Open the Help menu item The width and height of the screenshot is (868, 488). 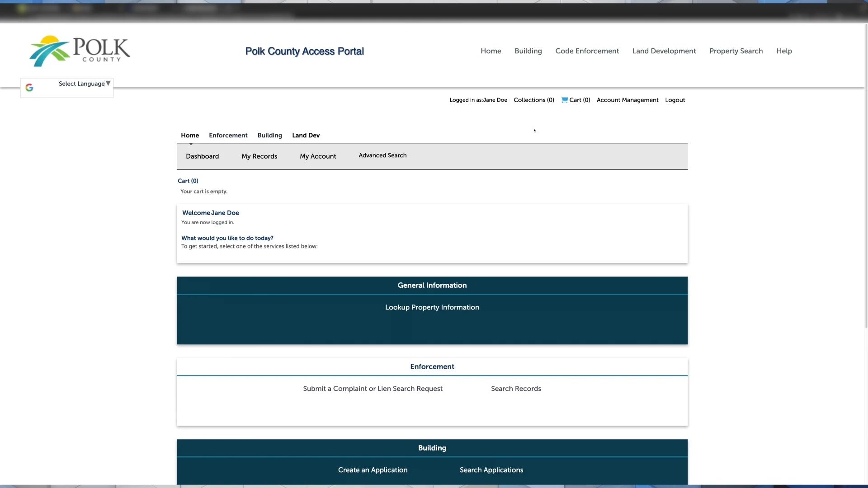(784, 51)
